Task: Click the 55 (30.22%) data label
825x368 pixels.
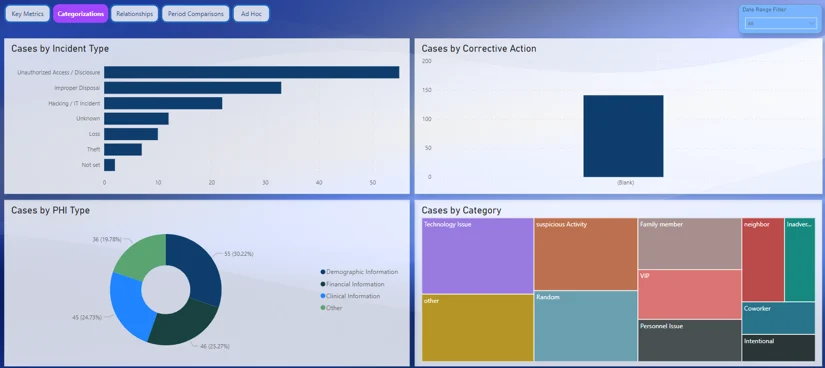Action: click(239, 254)
